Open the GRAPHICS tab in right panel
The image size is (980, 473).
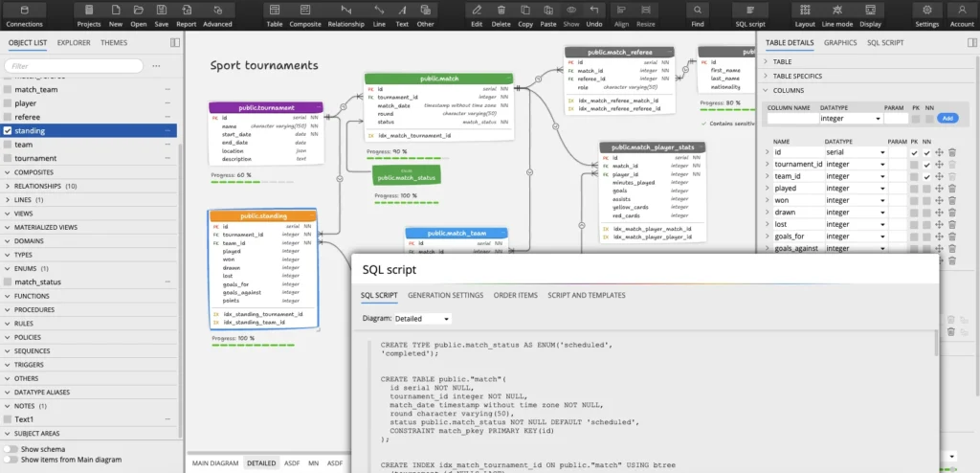[840, 42]
